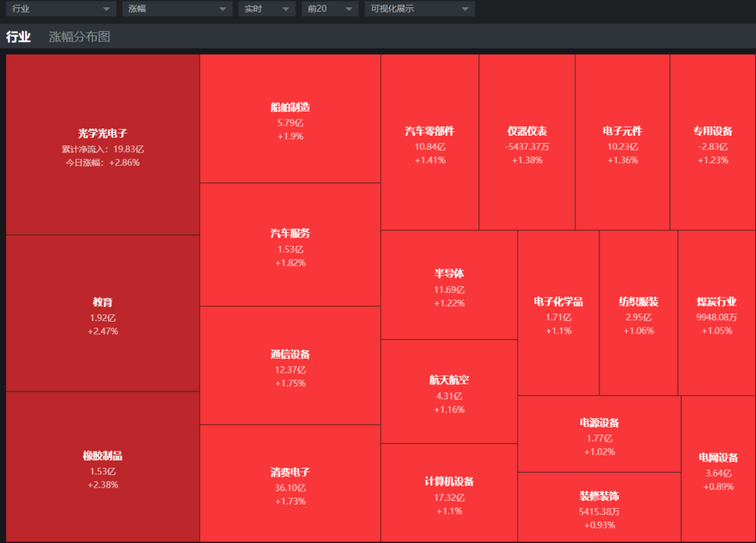The image size is (756, 543).
Task: Open the 实时 dropdown
Action: click(267, 9)
